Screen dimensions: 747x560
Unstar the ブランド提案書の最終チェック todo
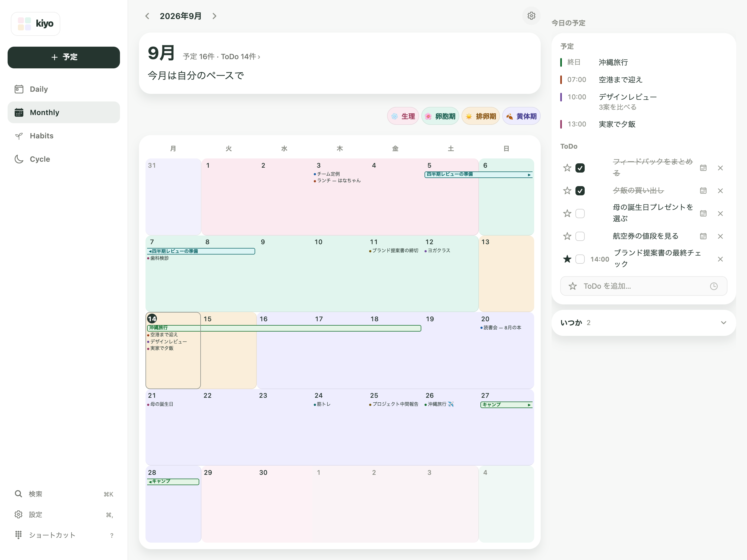point(567,259)
